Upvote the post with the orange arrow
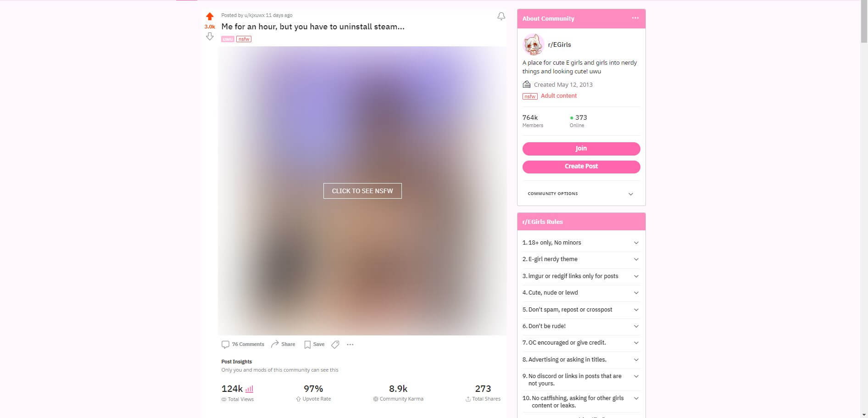 click(x=210, y=17)
